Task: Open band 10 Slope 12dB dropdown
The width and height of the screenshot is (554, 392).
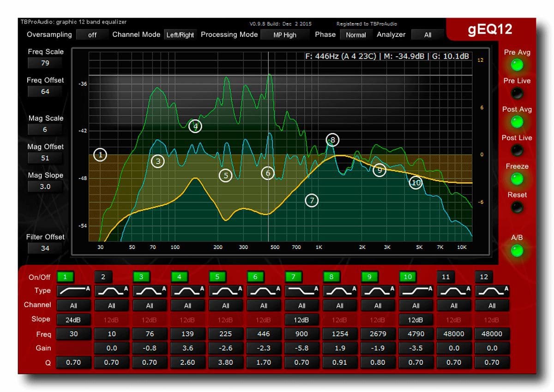Action: [416, 320]
